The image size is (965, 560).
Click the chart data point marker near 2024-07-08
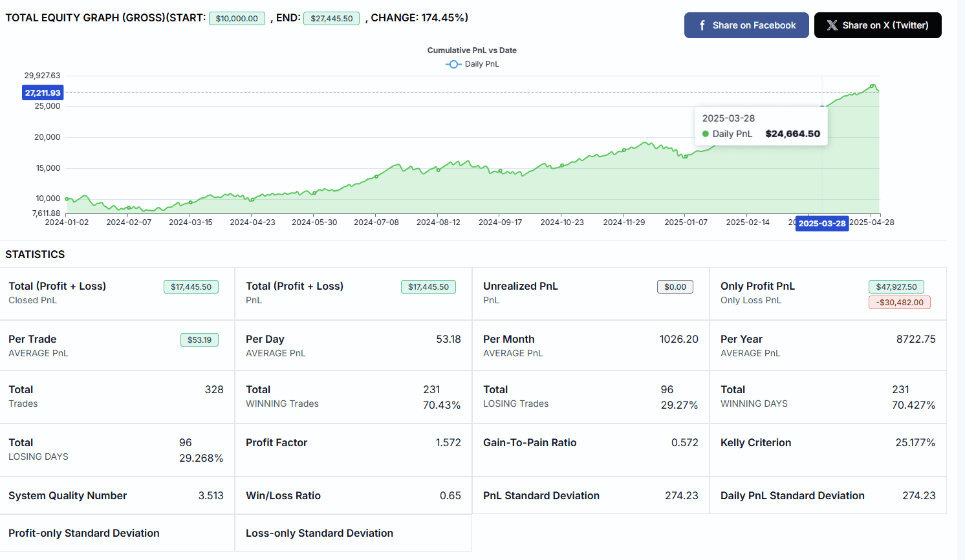point(376,176)
